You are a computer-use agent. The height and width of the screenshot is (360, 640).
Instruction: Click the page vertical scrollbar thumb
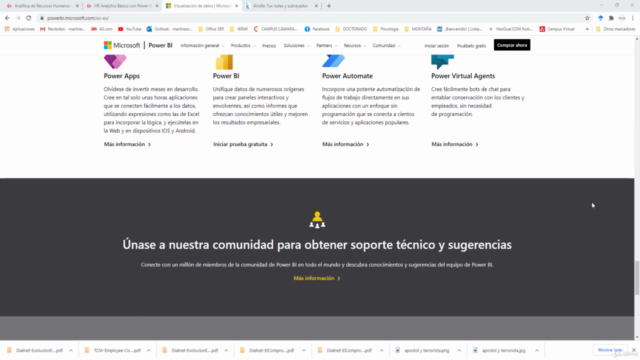[x=637, y=278]
